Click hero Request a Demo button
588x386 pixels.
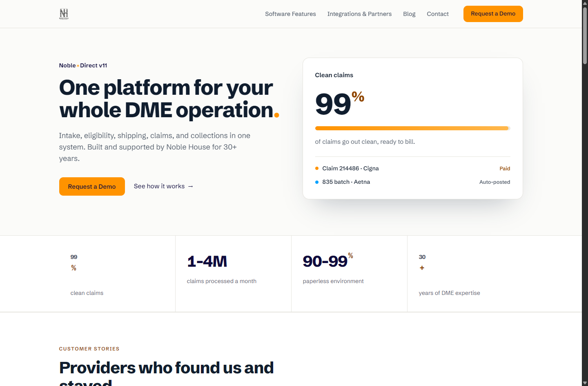click(x=92, y=186)
